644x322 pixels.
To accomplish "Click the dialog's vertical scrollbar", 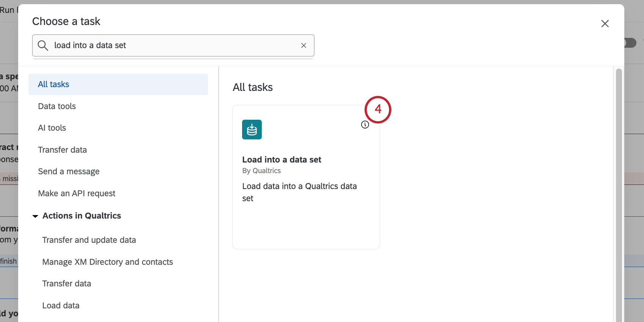I will 619,189.
